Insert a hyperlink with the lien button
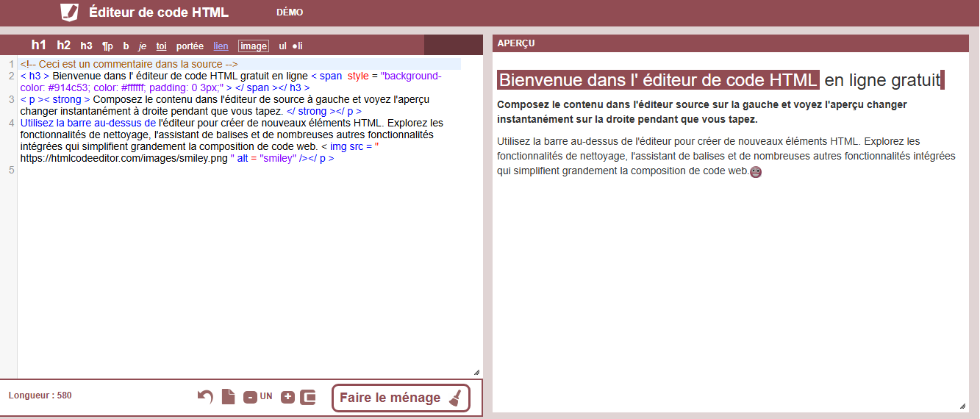The height and width of the screenshot is (419, 980). click(221, 46)
